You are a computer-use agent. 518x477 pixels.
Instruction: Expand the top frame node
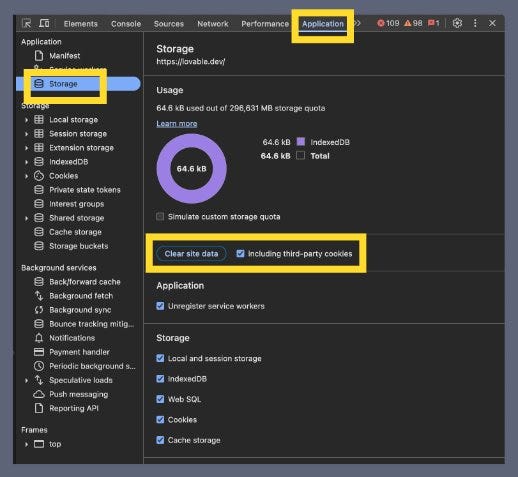pos(26,444)
